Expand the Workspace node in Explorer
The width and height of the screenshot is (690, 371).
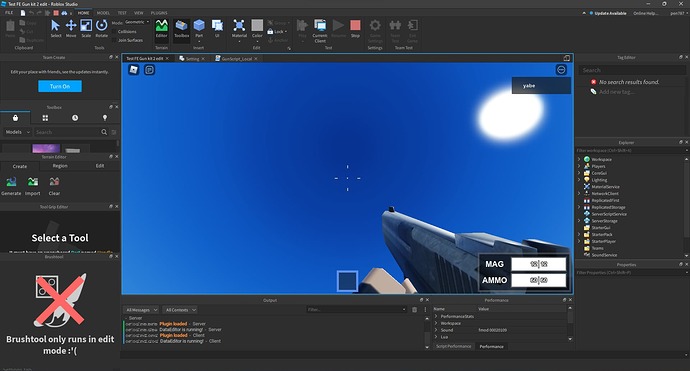point(579,159)
